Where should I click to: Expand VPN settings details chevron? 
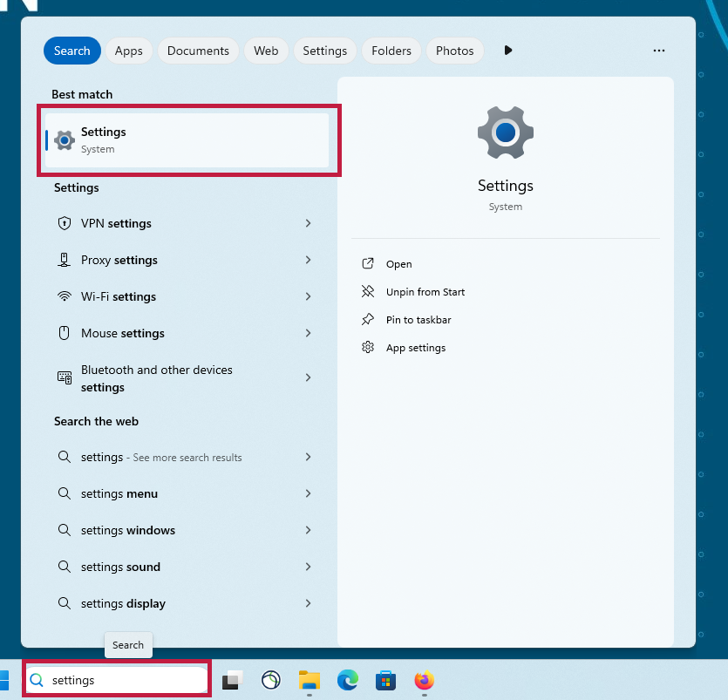[x=308, y=223]
